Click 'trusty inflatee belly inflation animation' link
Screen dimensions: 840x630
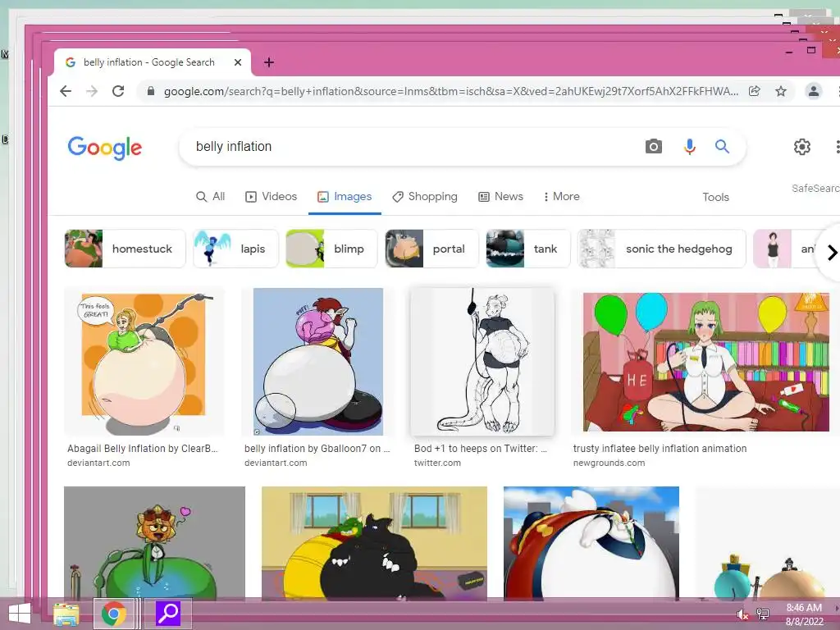pyautogui.click(x=660, y=449)
